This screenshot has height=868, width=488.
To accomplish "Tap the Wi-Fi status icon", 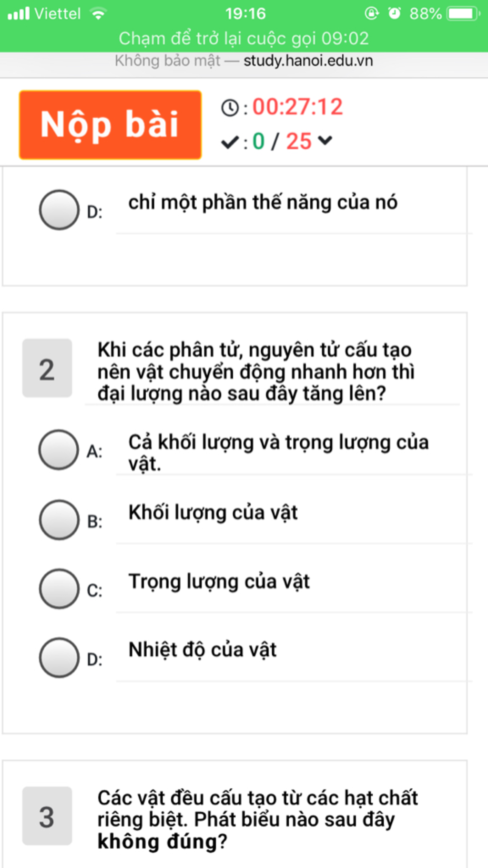I will tap(98, 13).
